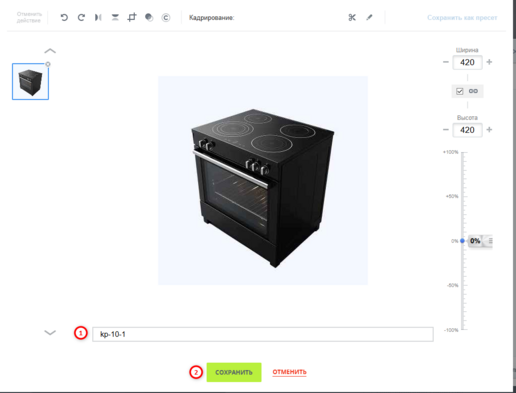Flip image horizontally with mirror icon

pyautogui.click(x=98, y=17)
